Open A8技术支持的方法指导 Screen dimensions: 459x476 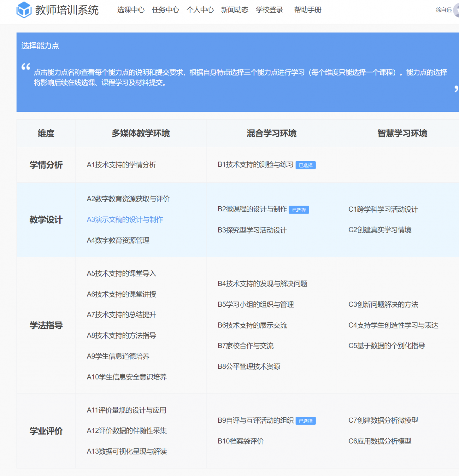(121, 335)
